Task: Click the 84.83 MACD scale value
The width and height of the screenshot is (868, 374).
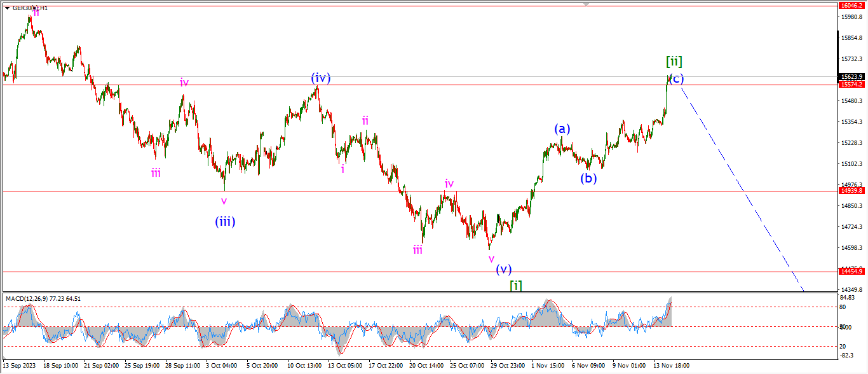Action: tap(847, 296)
